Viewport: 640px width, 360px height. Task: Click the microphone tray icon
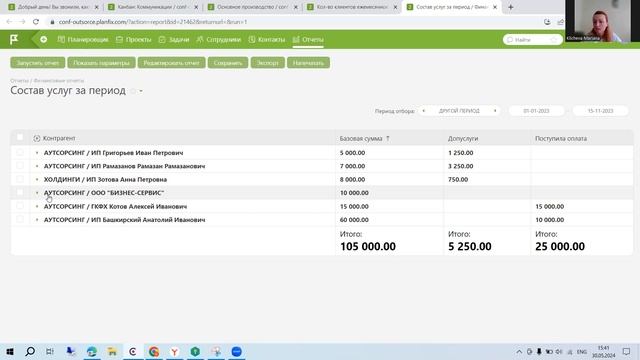[539, 351]
